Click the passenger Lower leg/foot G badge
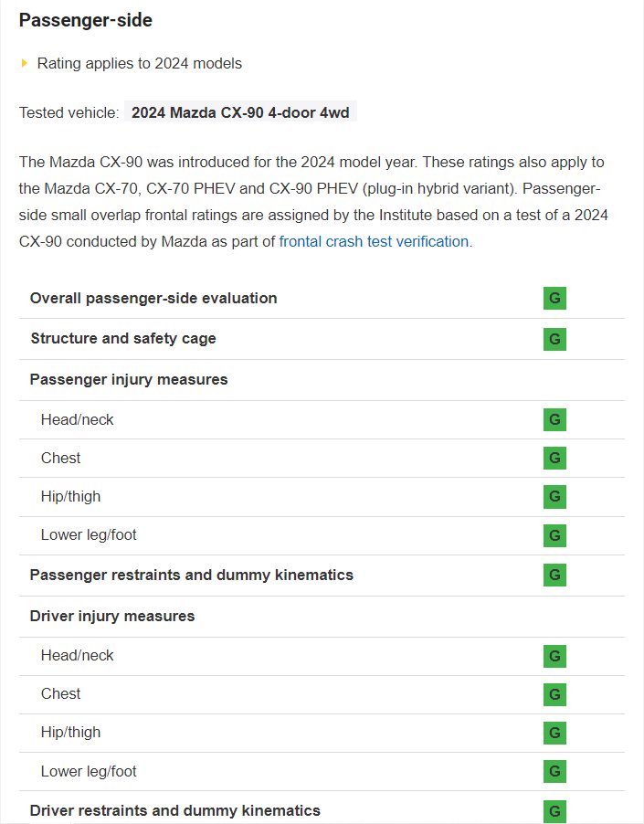Viewport: 644px width, 824px height. (554, 535)
